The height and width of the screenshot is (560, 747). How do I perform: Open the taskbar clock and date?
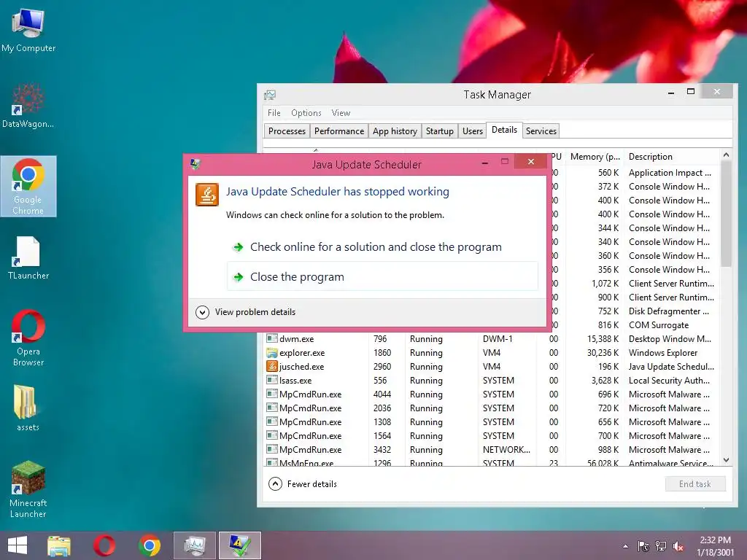pyautogui.click(x=716, y=546)
